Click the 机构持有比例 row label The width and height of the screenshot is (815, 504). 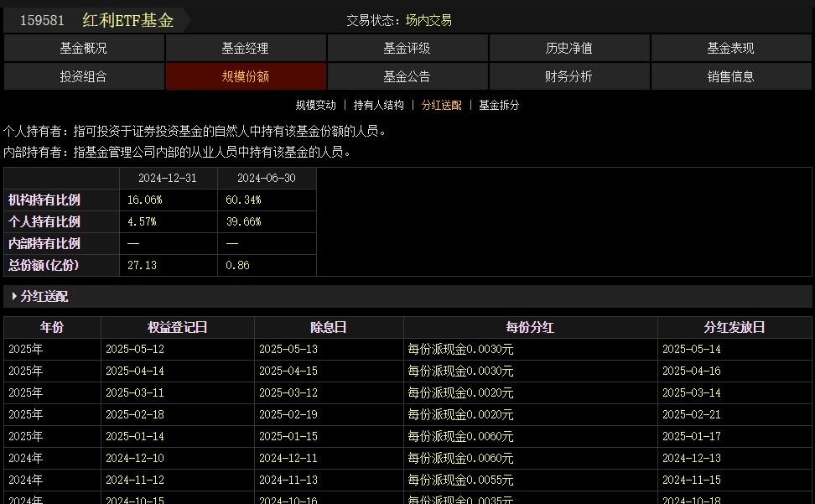tap(44, 200)
